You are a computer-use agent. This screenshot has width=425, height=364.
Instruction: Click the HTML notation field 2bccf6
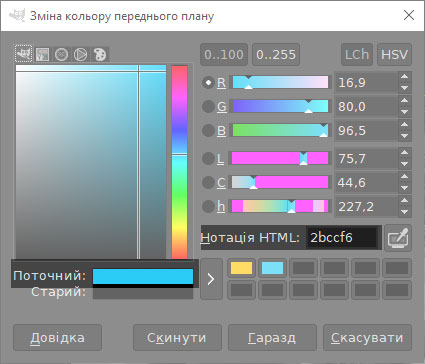(x=342, y=238)
